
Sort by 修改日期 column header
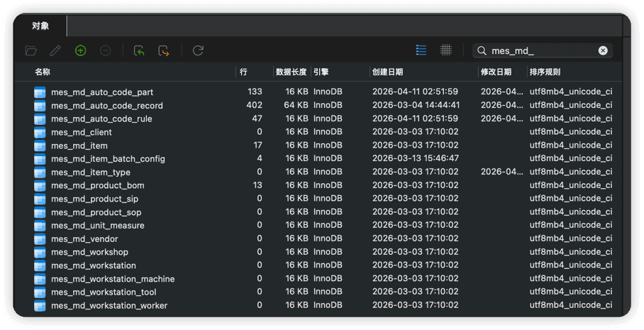point(496,72)
